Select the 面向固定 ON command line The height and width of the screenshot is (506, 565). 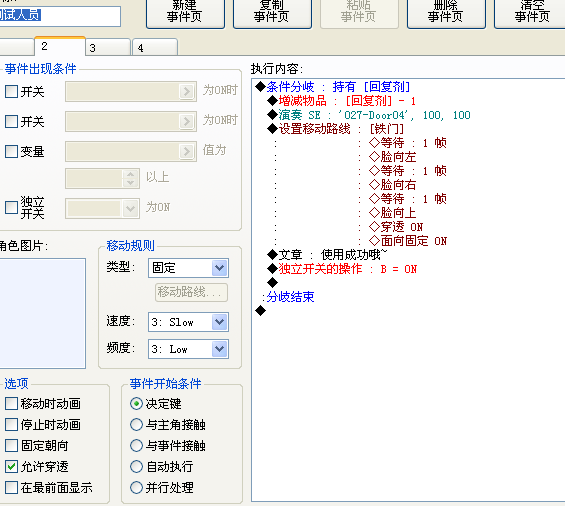click(x=408, y=241)
